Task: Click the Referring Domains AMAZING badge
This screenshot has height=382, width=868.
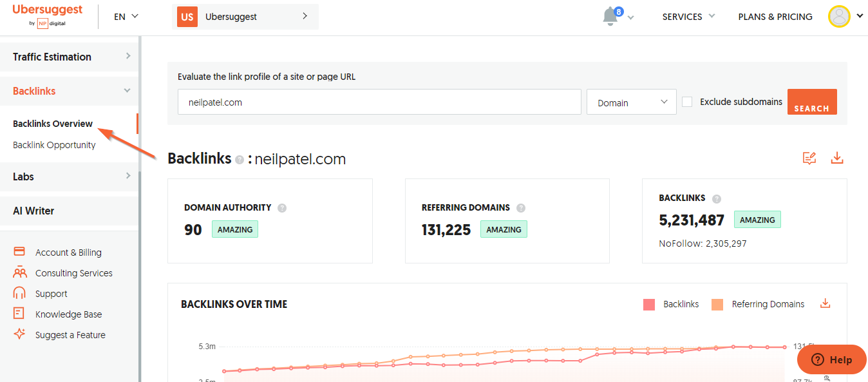Action: pos(504,229)
